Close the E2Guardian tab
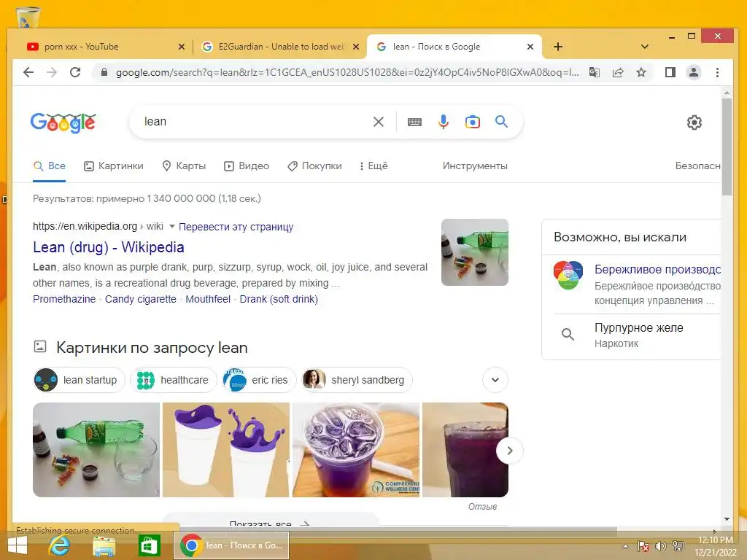 pyautogui.click(x=356, y=47)
